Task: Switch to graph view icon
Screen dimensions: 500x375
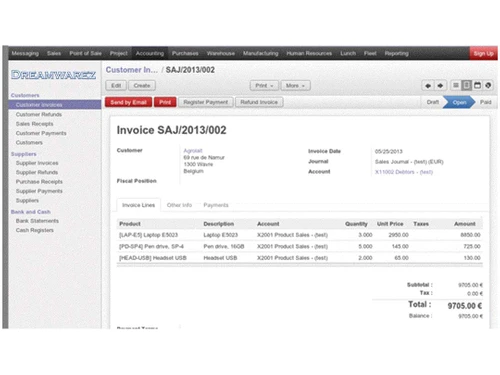Action: click(488, 86)
